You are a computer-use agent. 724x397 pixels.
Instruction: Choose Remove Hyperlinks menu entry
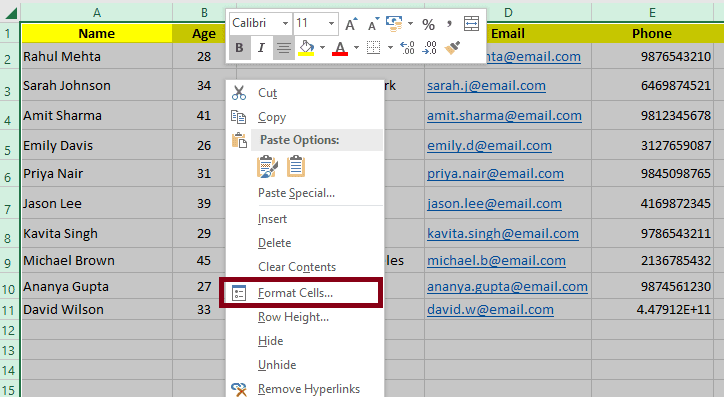tap(305, 389)
